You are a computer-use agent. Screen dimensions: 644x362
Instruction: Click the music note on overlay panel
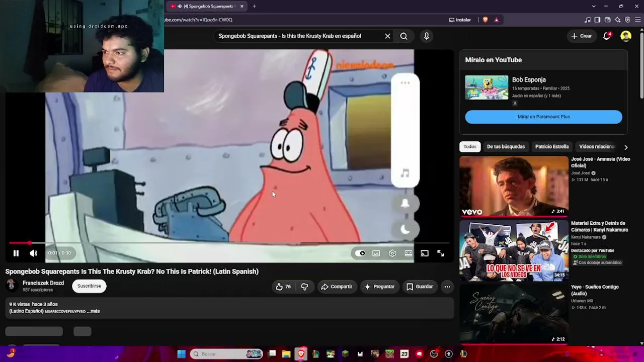click(405, 173)
